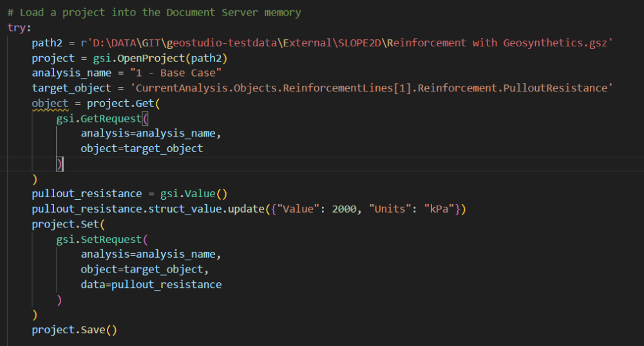Screen dimensions: 644x346
Task: Click the analysis_name variable declaration
Action: [x=71, y=73]
